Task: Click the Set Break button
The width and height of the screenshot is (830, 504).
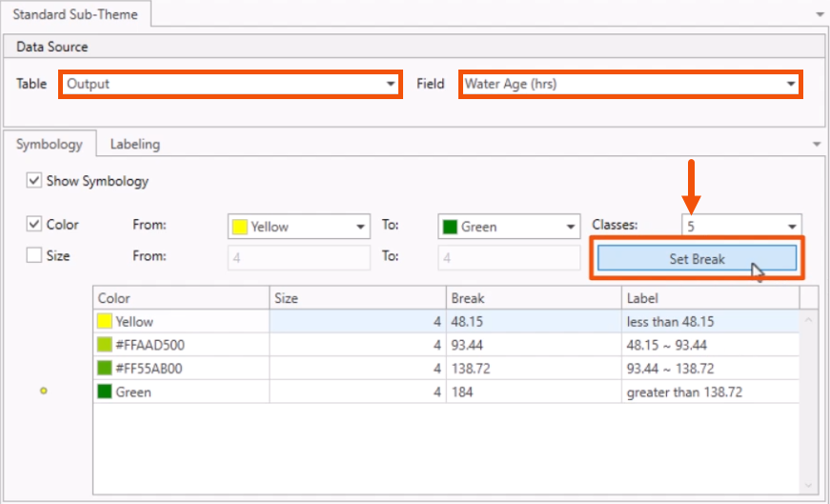Action: pyautogui.click(x=697, y=259)
